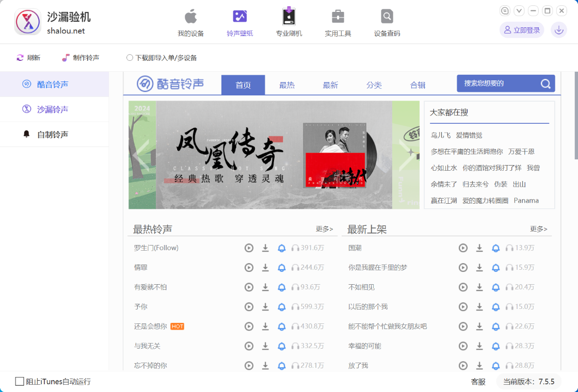Click the bell icon for 还是会想你
The width and height of the screenshot is (578, 392).
[x=282, y=326]
